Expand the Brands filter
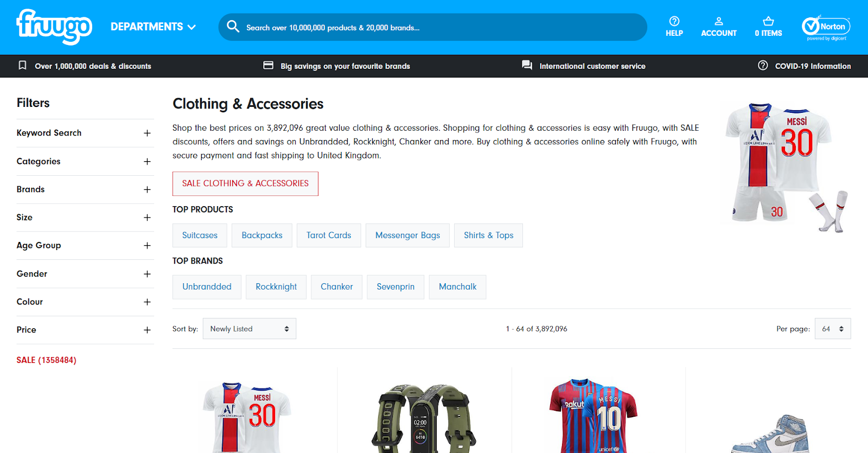 coord(85,189)
